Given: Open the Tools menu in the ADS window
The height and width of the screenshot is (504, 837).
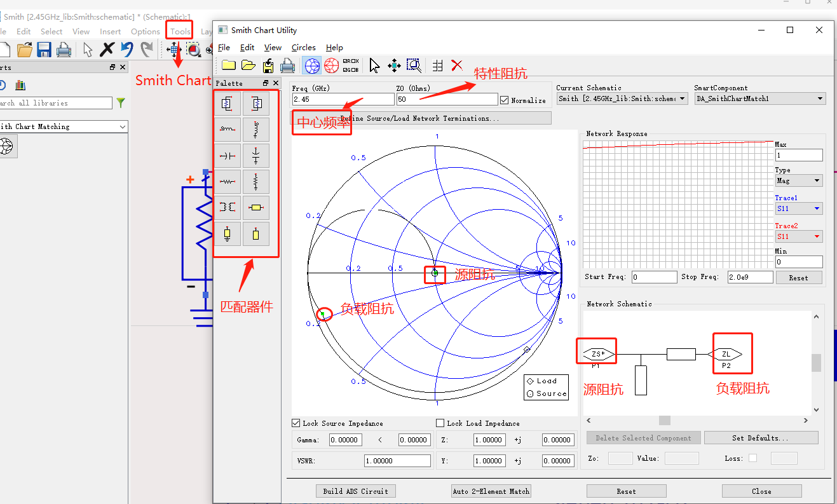Looking at the screenshot, I should point(179,31).
